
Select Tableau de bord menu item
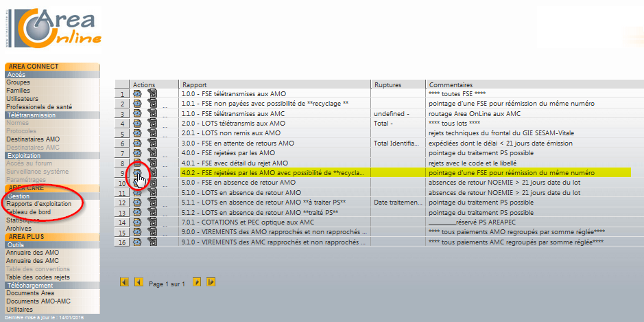[x=28, y=212]
